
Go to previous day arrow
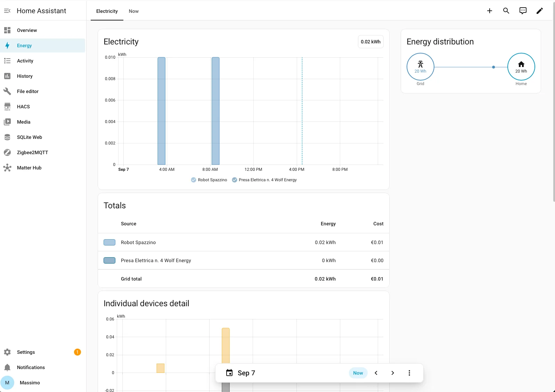(x=376, y=373)
